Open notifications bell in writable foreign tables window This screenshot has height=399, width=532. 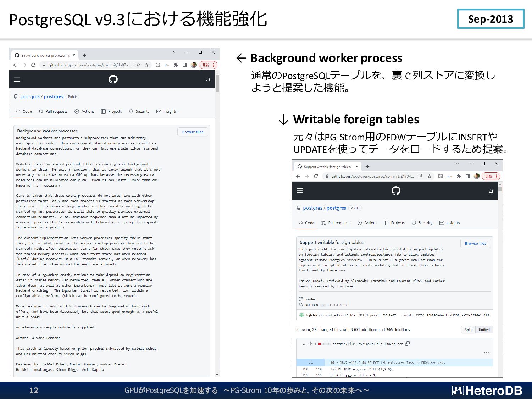pos(491,191)
